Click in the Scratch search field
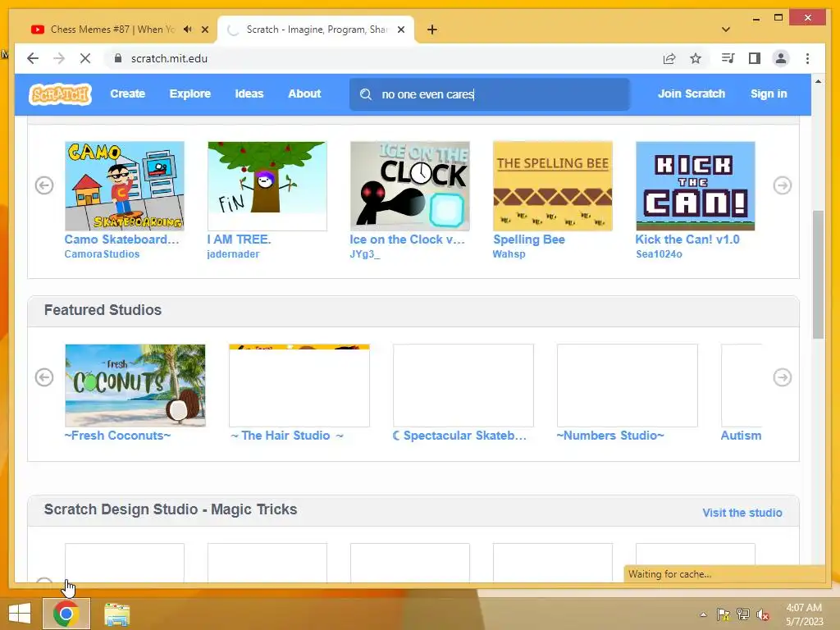840x630 pixels. [489, 94]
